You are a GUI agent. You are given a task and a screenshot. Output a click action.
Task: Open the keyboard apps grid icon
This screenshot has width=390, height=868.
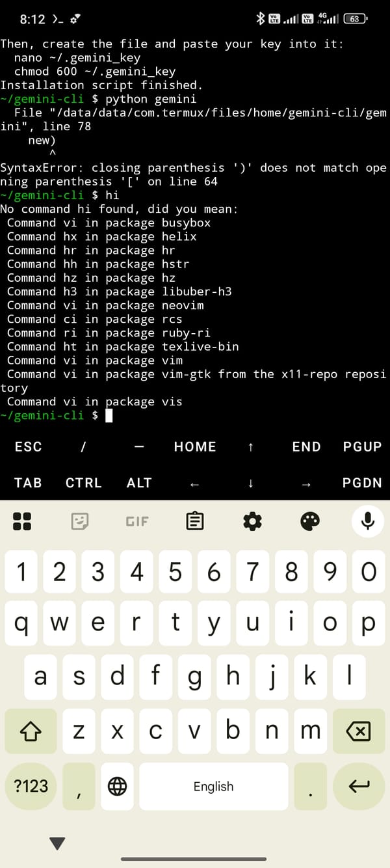pos(22,521)
